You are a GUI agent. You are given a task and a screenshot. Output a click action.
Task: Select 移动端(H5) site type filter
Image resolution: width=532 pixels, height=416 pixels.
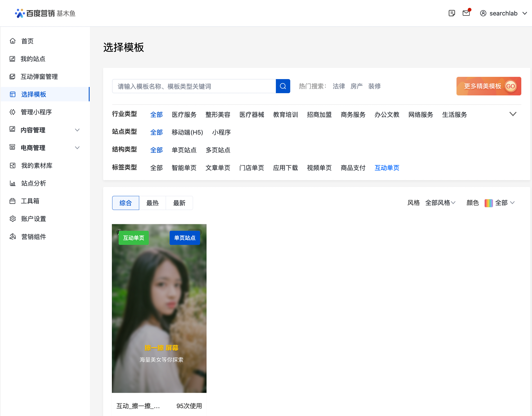tap(187, 132)
